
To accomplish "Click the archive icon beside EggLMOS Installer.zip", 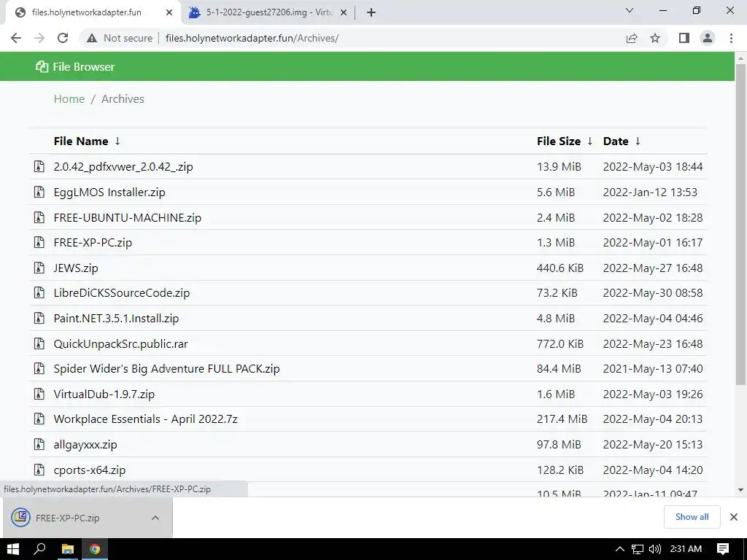I will (39, 192).
